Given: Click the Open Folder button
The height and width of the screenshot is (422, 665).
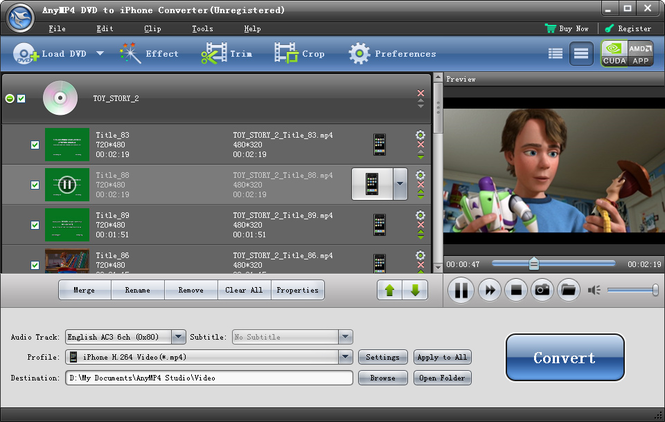Looking at the screenshot, I should coord(442,378).
